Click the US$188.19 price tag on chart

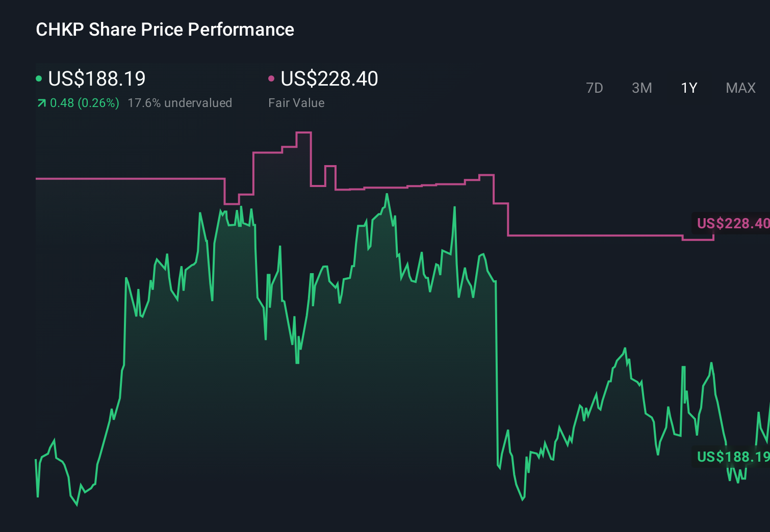[733, 458]
